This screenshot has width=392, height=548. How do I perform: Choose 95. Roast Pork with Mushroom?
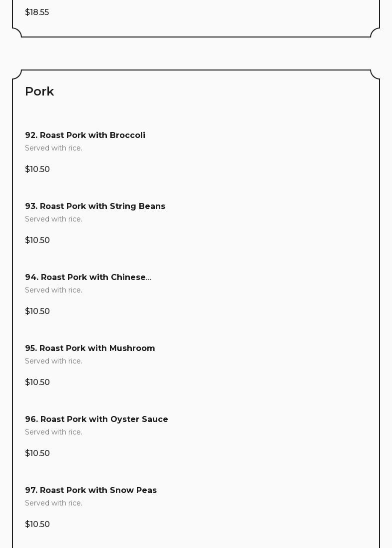tap(90, 348)
